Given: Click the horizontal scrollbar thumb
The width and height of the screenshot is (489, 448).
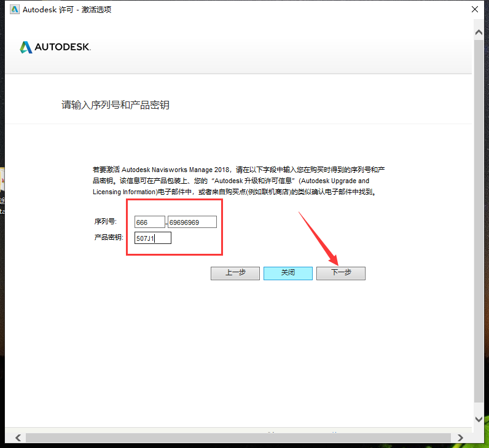Looking at the screenshot, I should 238,438.
